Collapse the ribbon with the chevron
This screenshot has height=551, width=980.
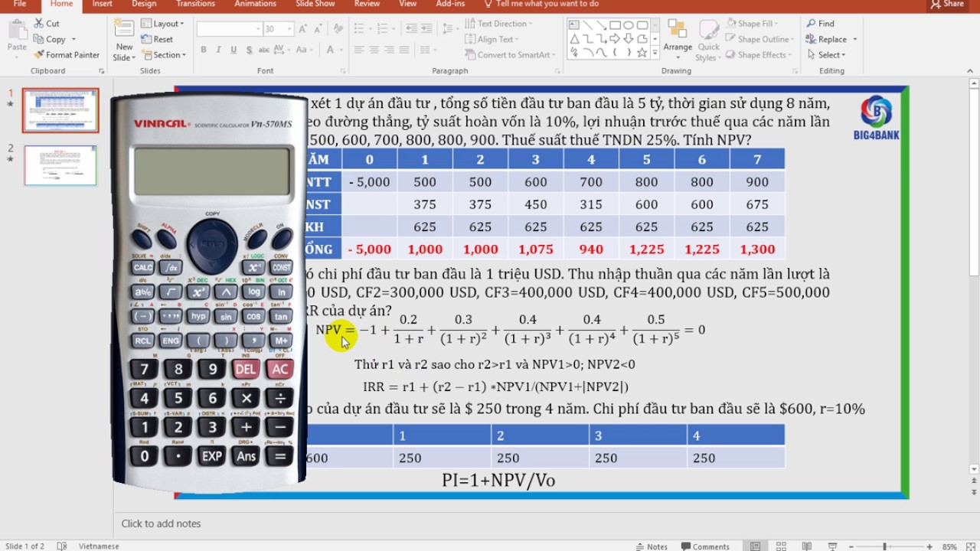click(972, 70)
